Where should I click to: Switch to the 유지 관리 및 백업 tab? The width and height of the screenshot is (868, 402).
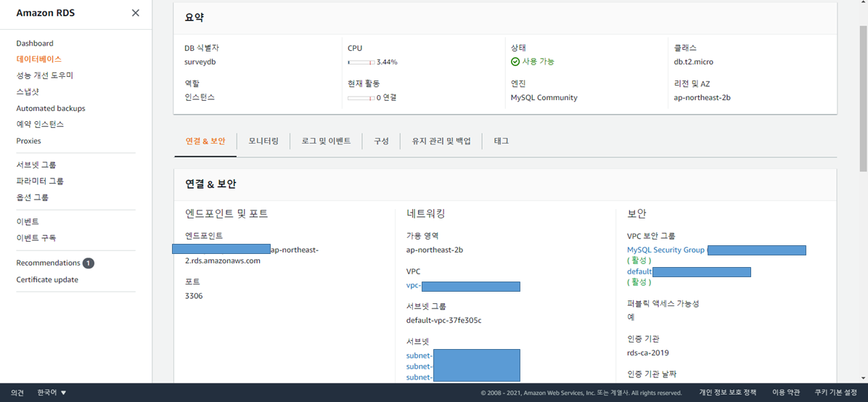pyautogui.click(x=441, y=141)
